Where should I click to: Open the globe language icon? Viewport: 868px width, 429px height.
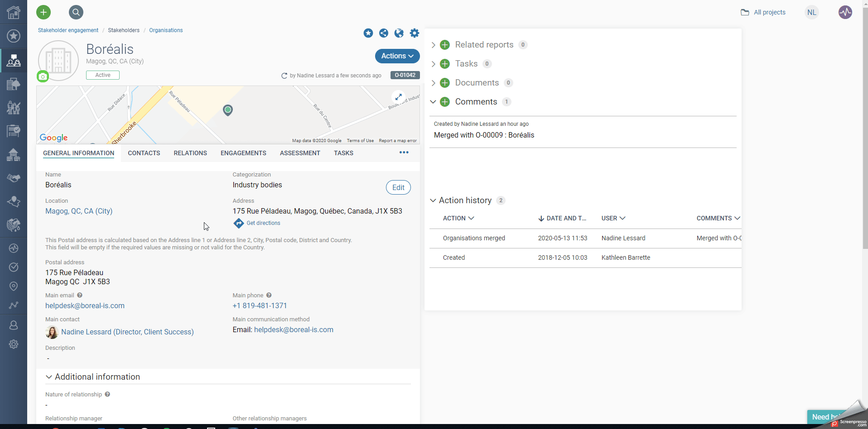(399, 33)
